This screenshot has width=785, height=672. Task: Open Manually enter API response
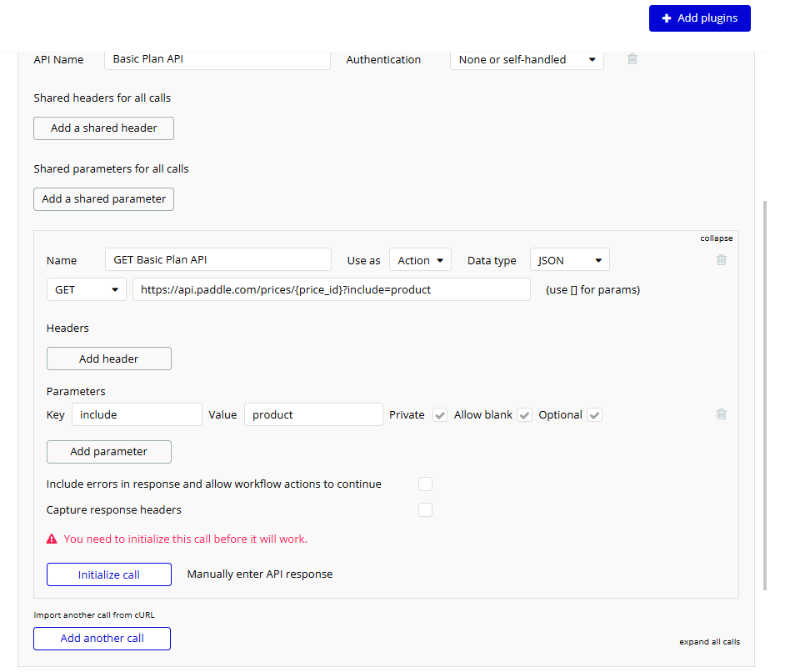(x=258, y=574)
